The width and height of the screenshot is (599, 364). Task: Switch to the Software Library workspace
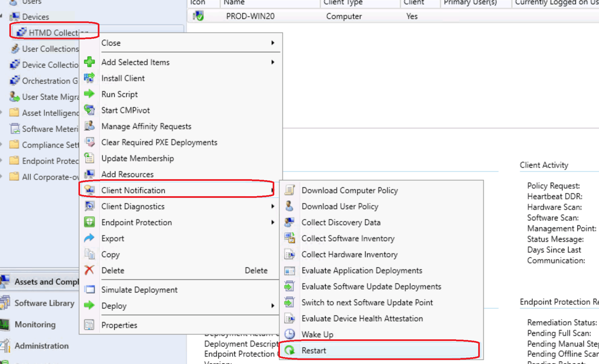44,303
